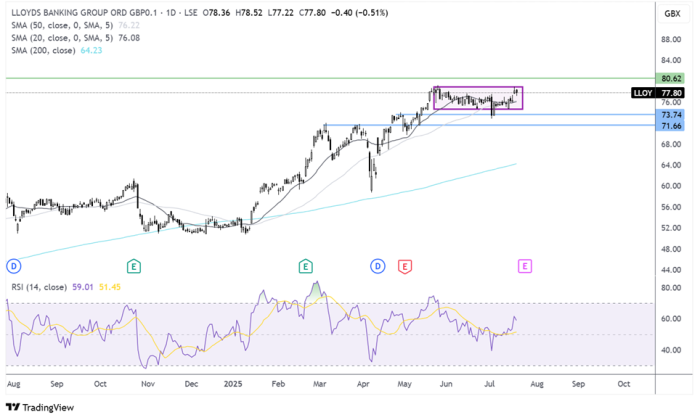700x420 pixels.
Task: Open the red earnings E marker
Action: [x=405, y=265]
